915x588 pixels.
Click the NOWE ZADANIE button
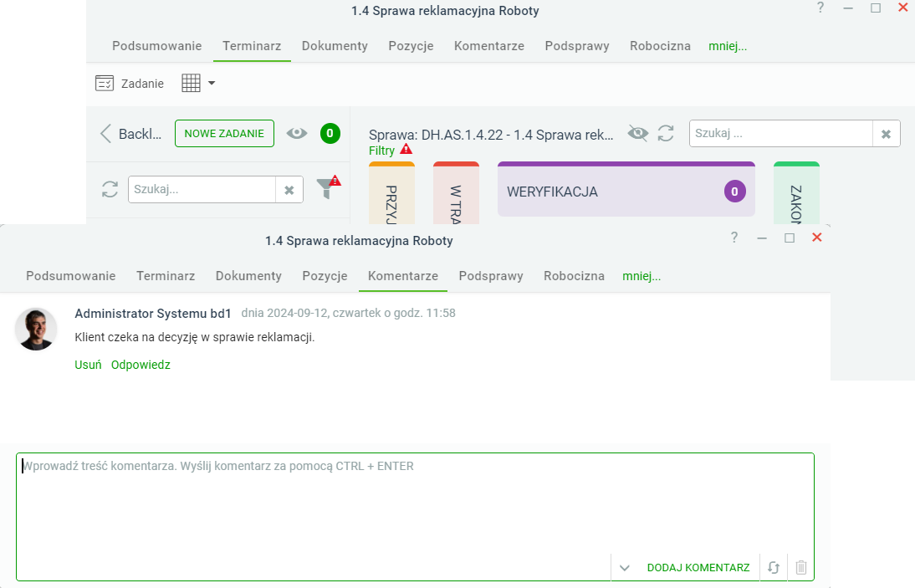[x=224, y=134]
